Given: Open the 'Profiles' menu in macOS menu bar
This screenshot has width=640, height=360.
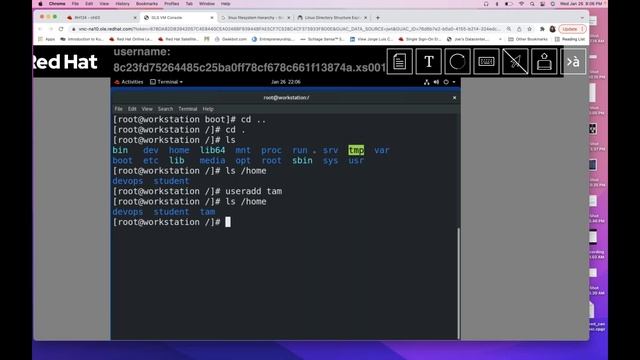Looking at the screenshot, I should pos(171,4).
